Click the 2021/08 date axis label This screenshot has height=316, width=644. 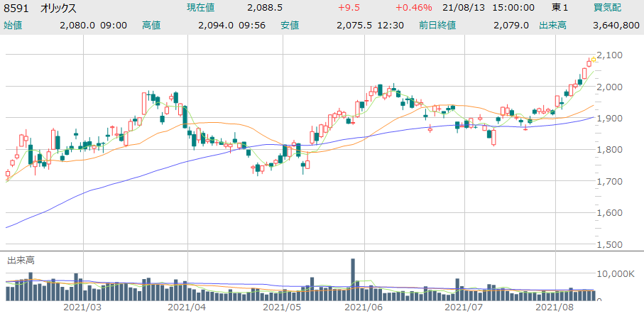coord(553,308)
